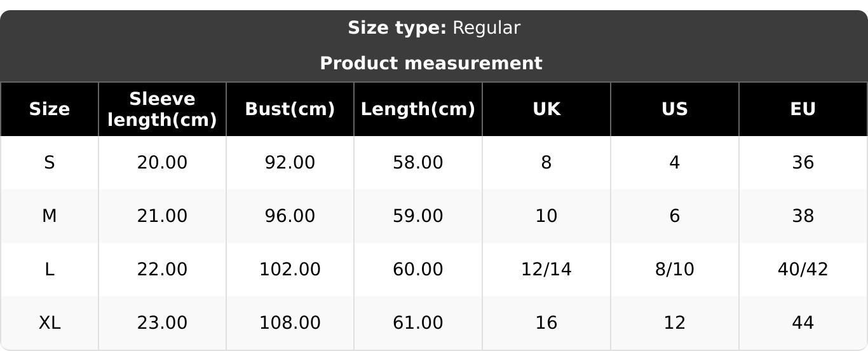Click the 92.00 bust value
Viewport: 868px width, 351px height.
[x=290, y=163]
